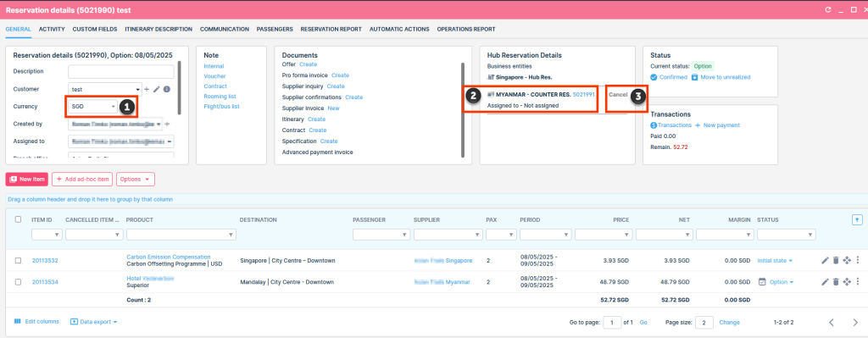
Task: Click the Move to unrealized archive icon
Action: pyautogui.click(x=695, y=77)
